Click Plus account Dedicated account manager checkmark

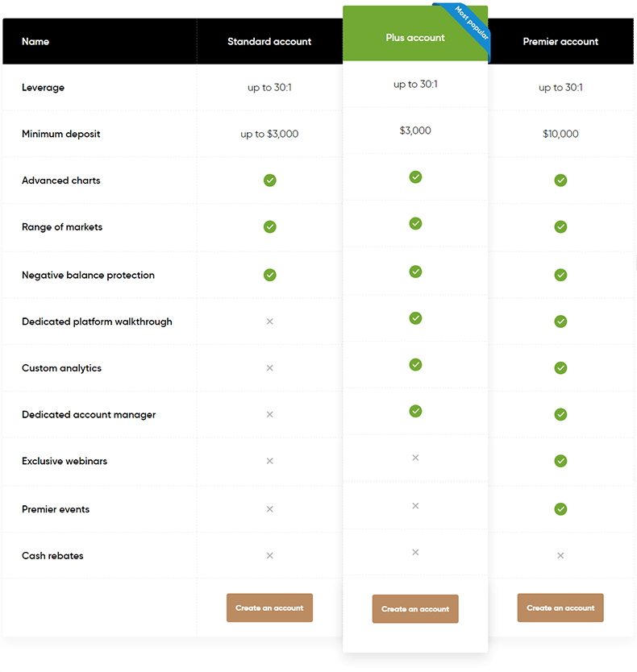[x=415, y=412]
